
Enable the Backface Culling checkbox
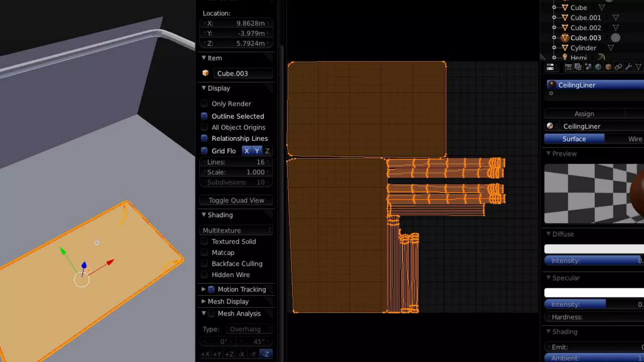204,264
